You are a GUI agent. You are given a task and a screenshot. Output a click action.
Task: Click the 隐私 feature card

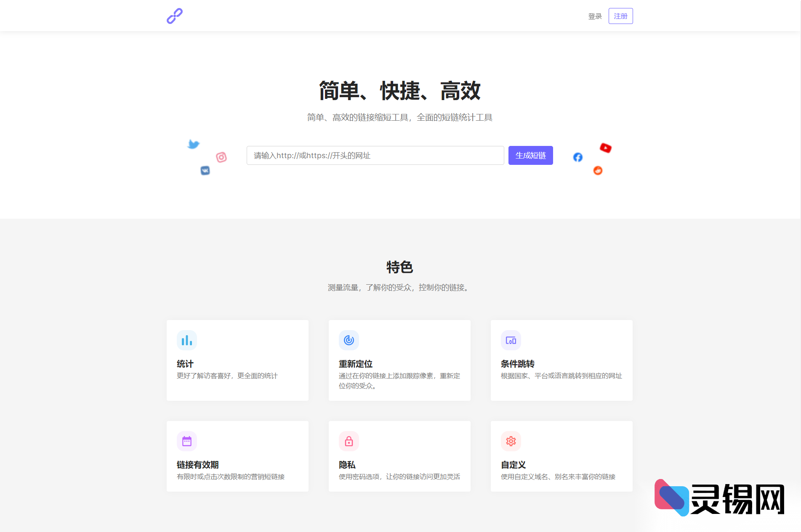coord(399,456)
